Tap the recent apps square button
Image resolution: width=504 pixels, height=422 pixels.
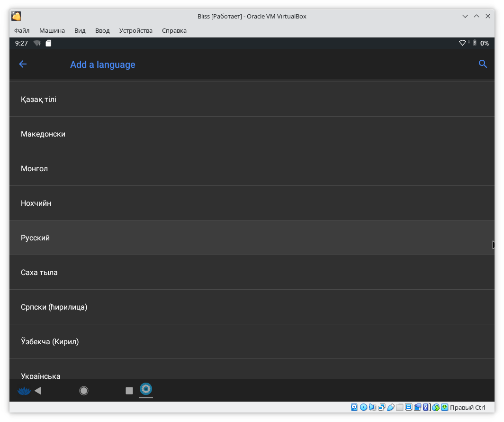pyautogui.click(x=129, y=391)
